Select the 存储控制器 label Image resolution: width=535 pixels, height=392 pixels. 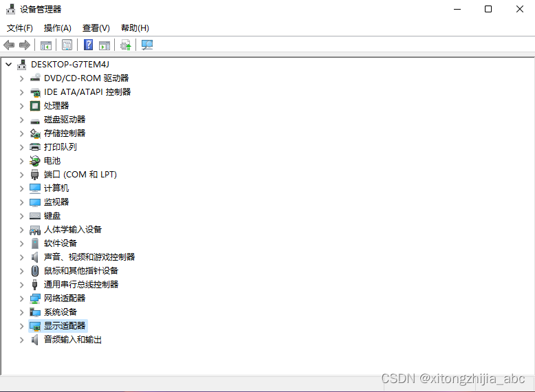click(x=65, y=133)
